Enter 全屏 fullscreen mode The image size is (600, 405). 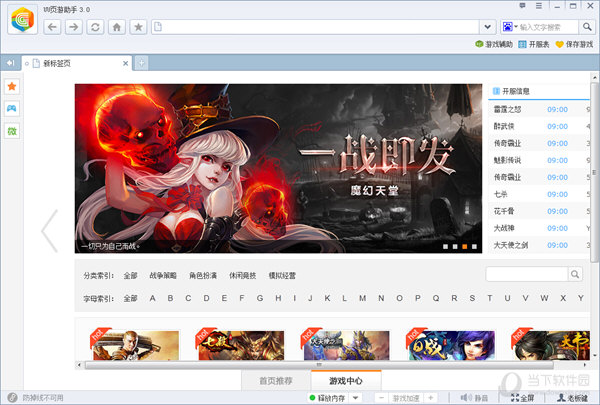pos(523,398)
